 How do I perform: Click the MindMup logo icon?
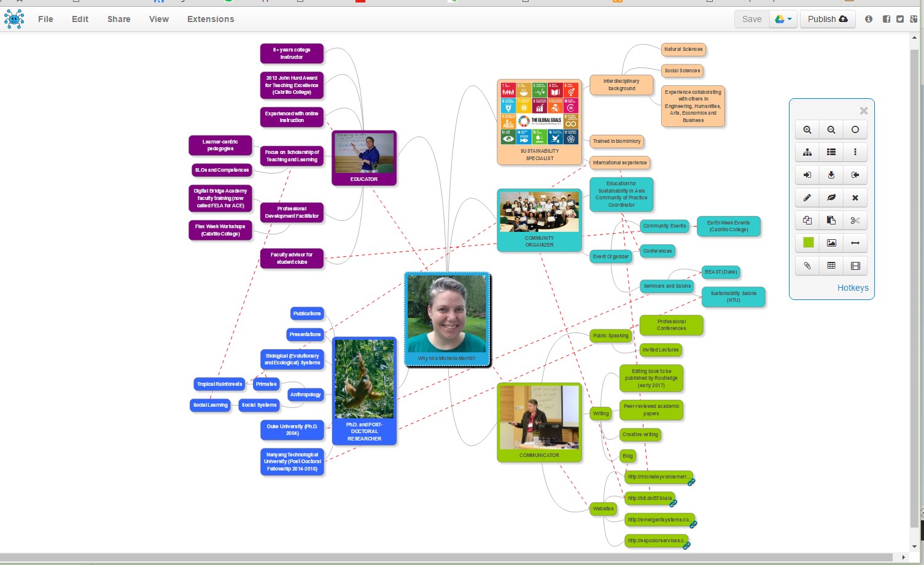pos(14,19)
